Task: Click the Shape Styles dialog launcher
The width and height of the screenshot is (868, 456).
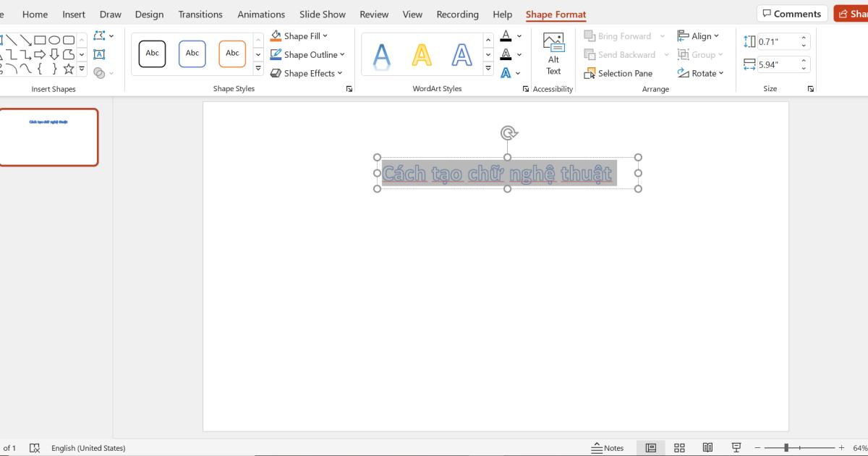Action: (349, 88)
